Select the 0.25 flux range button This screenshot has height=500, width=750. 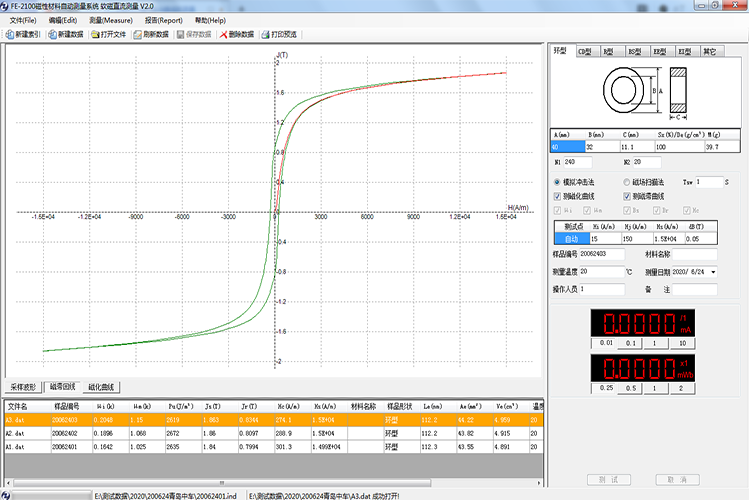[606, 388]
